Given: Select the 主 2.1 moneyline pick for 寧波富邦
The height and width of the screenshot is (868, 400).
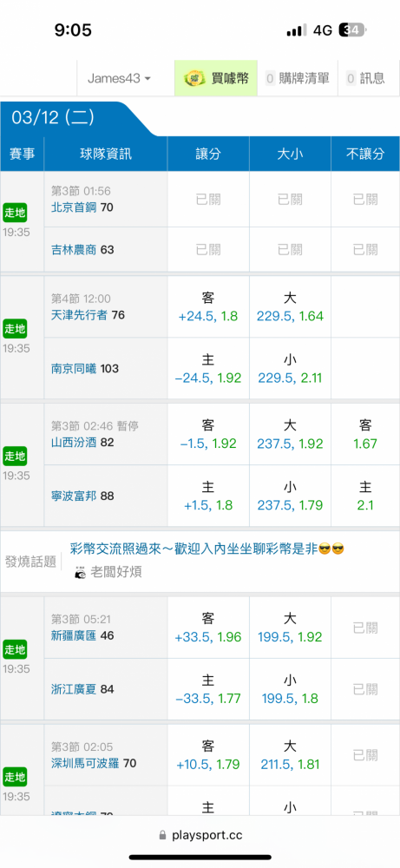Looking at the screenshot, I should [x=365, y=496].
